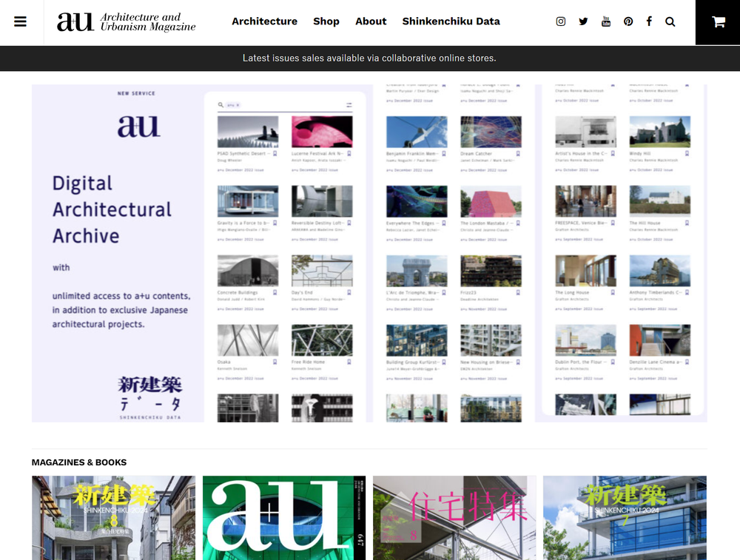
Task: Open the Twitter profile icon
Action: [583, 21]
